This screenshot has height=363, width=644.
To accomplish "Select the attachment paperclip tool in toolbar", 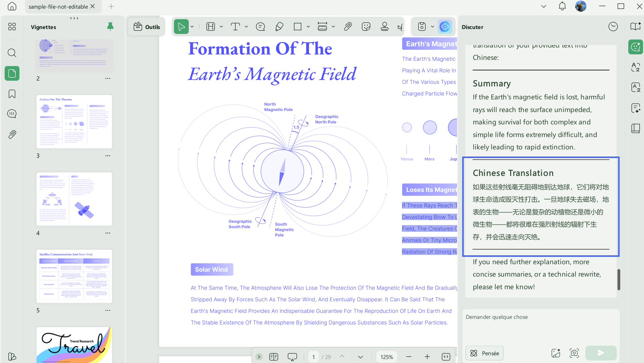I will 348,27.
